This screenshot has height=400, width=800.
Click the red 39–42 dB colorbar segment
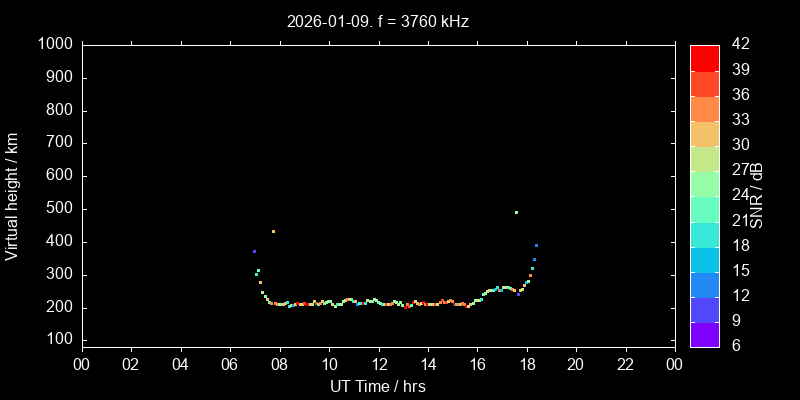coord(705,57)
